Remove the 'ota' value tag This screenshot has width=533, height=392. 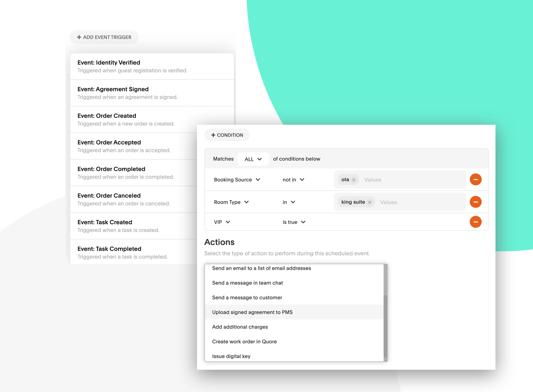click(x=354, y=180)
